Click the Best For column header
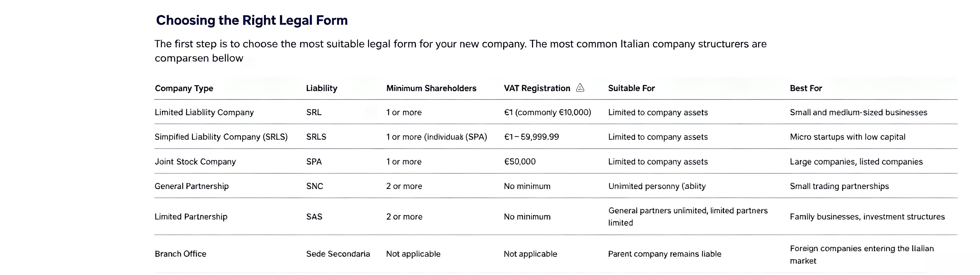980x275 pixels. 806,88
